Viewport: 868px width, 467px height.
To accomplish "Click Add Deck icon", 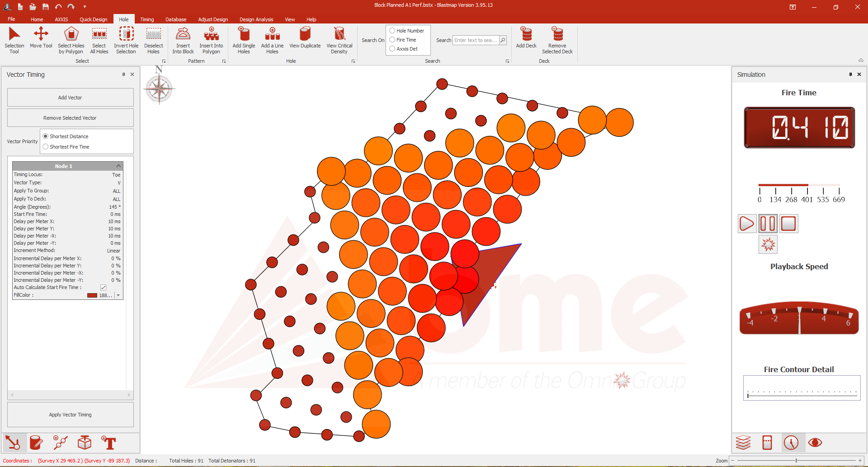I will pyautogui.click(x=526, y=37).
